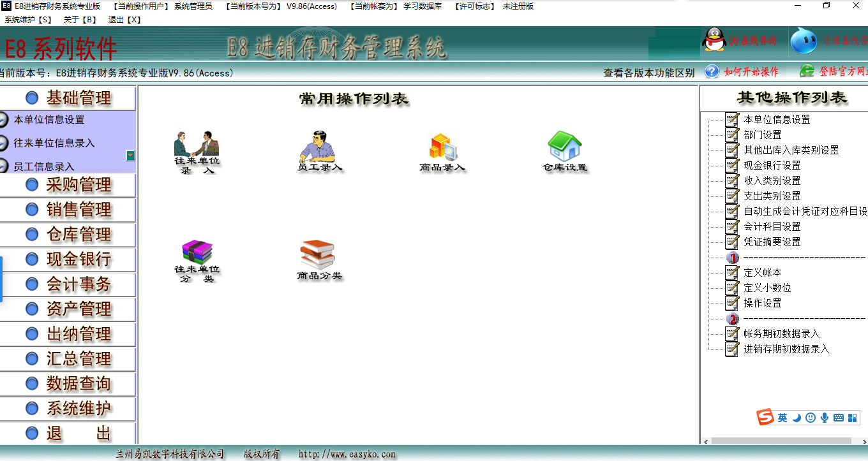Select 支出类别设置 tree item
The width and height of the screenshot is (868, 461).
[x=772, y=196]
